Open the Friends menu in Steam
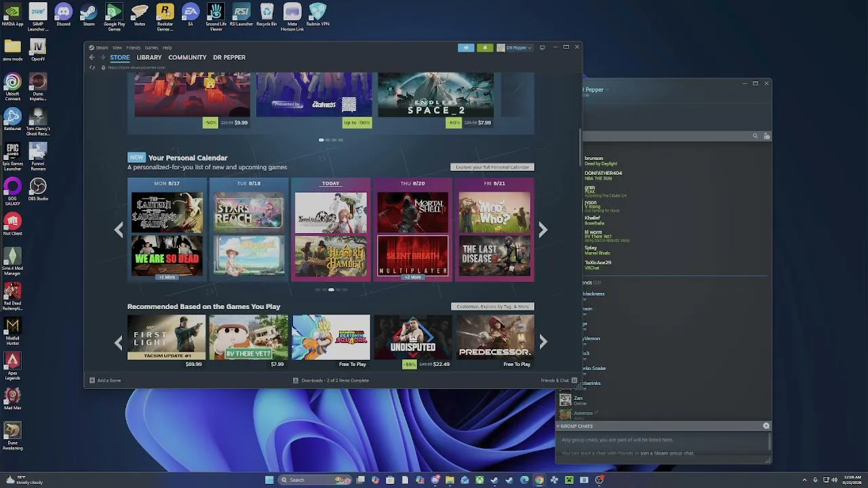Viewport: 868px width, 488px height. [x=134, y=47]
